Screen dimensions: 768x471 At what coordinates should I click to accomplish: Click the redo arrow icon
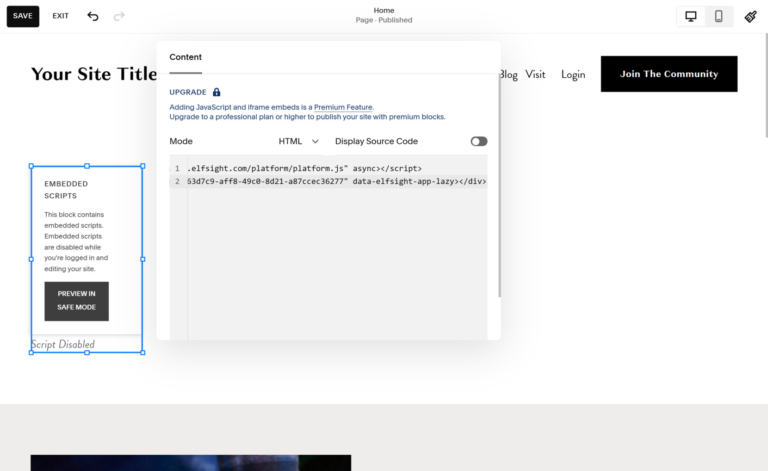[x=119, y=16]
